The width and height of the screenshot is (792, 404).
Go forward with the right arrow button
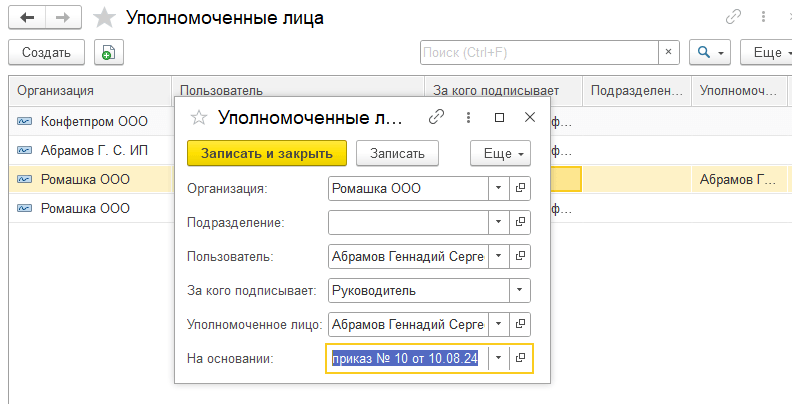tap(63, 18)
